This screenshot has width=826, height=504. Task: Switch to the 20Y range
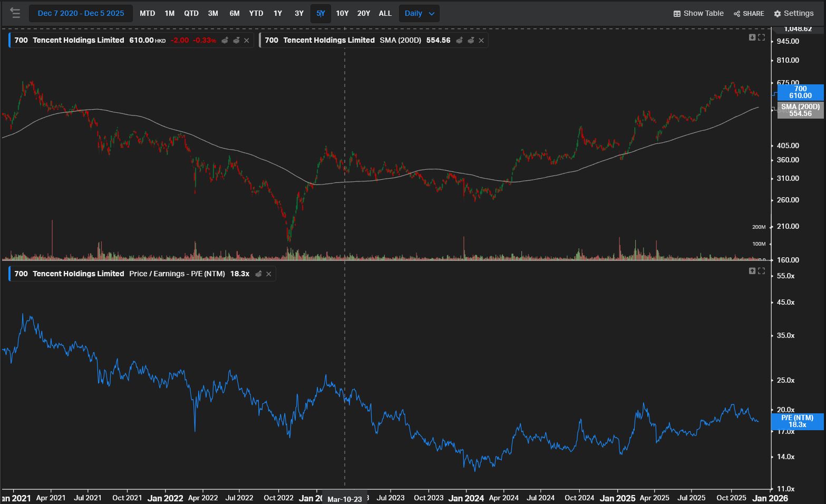(x=364, y=13)
